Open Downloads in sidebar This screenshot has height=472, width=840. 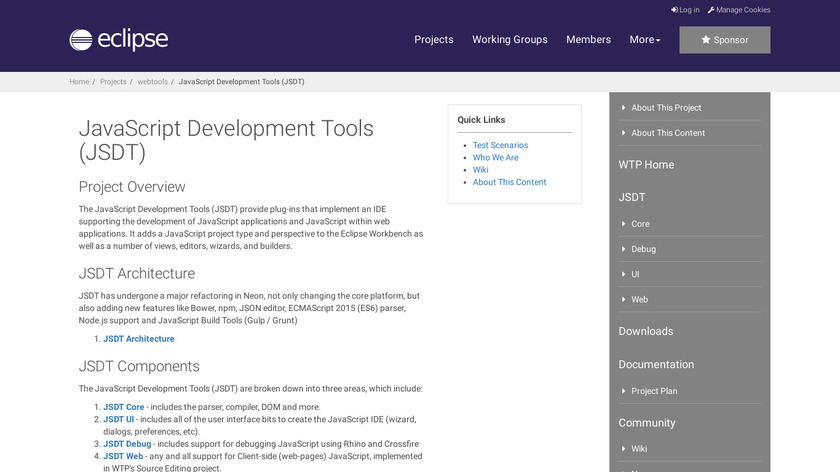(x=646, y=331)
